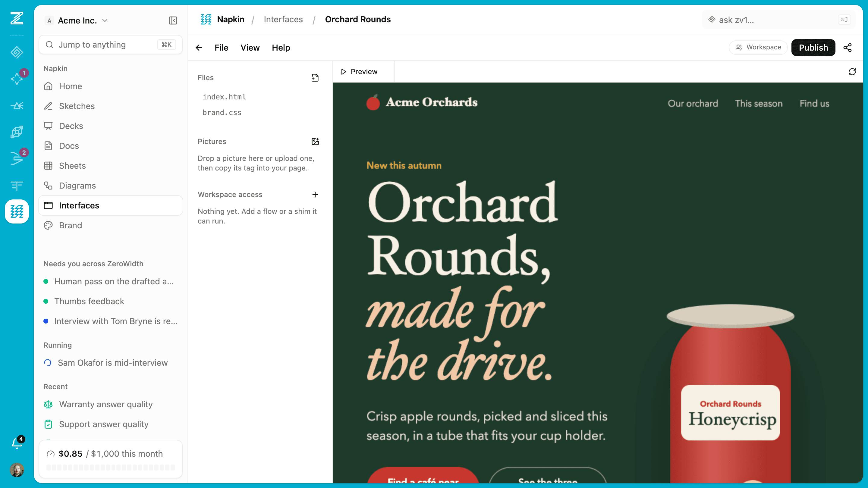Open Home in the Napkin sidebar
This screenshot has width=868, height=488.
(x=111, y=86)
